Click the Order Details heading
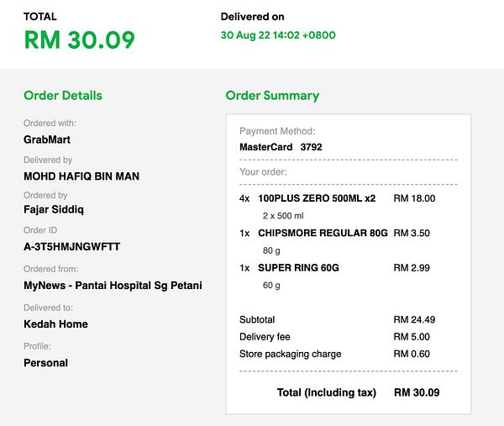The width and height of the screenshot is (504, 426). [x=63, y=95]
